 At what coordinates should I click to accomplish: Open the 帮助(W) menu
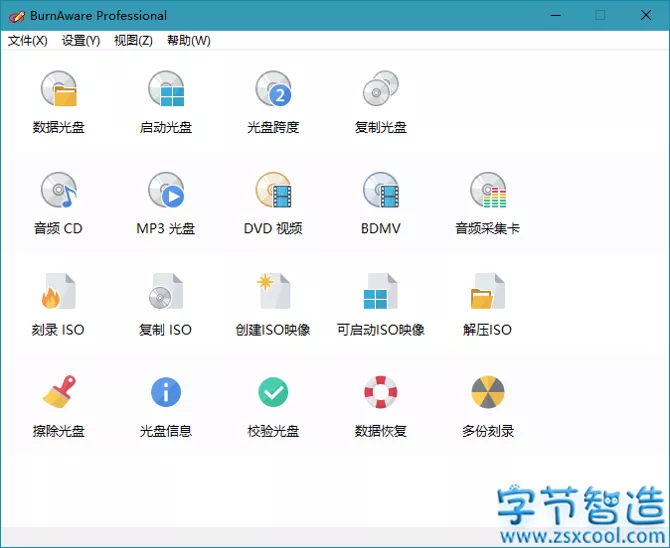click(188, 41)
